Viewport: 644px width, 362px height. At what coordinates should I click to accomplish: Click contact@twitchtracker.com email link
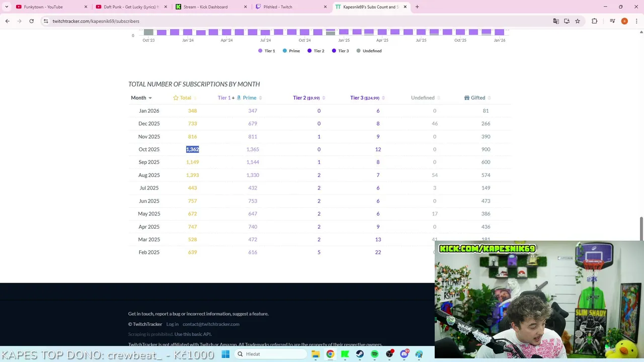pos(211,324)
